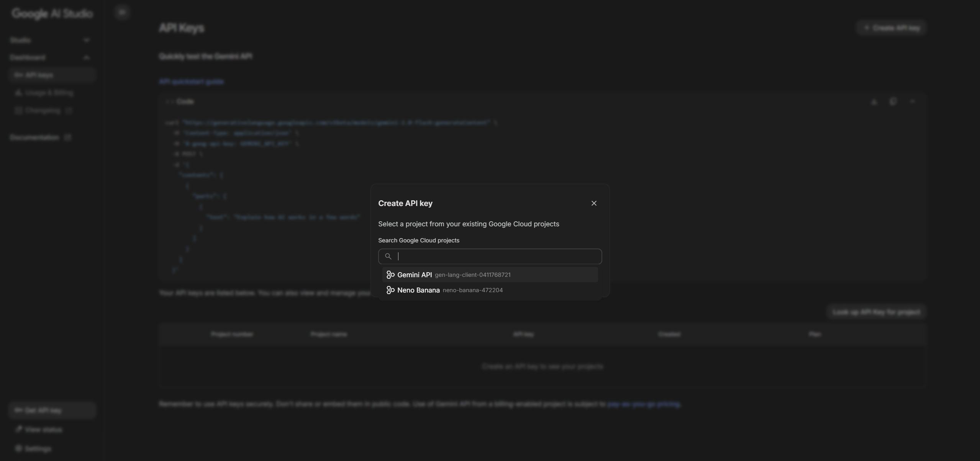
Task: Collapse the Code panel chevron
Action: 912,101
